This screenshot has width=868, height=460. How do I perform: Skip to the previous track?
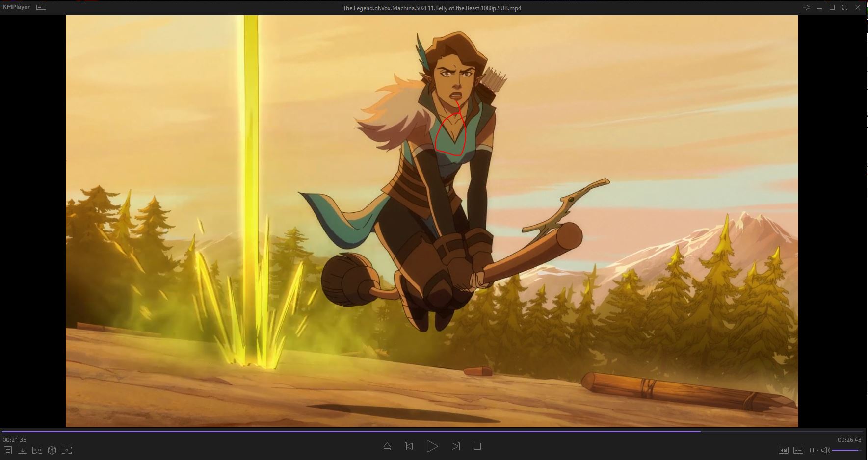click(408, 446)
